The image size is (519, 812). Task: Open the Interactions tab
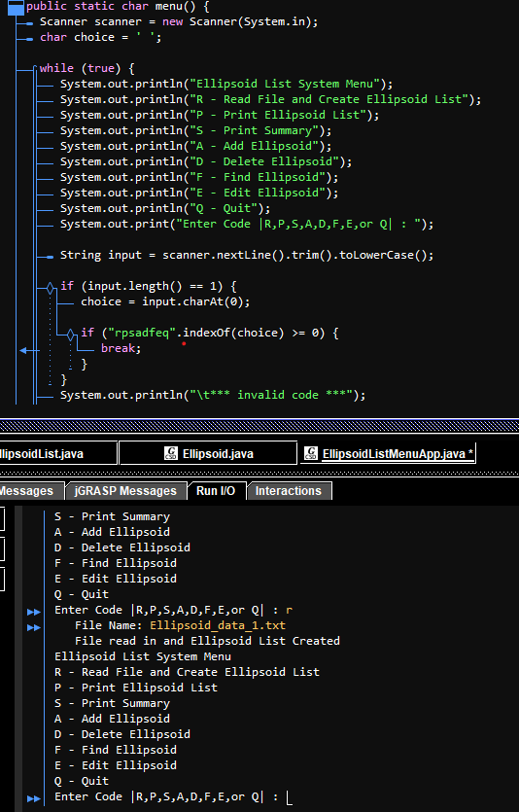pyautogui.click(x=289, y=490)
